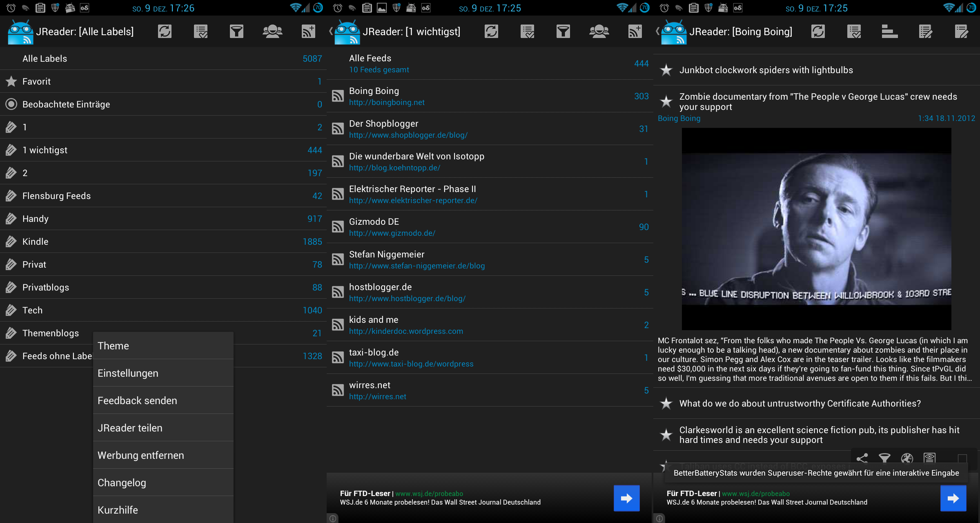Tap add-feed icon in Alle Labels toolbar
Viewport: 980px width, 523px height.
[x=308, y=31]
